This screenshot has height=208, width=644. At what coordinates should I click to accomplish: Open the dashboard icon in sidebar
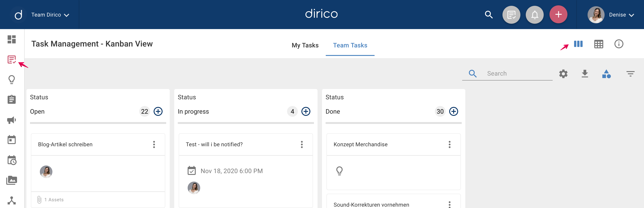(12, 39)
